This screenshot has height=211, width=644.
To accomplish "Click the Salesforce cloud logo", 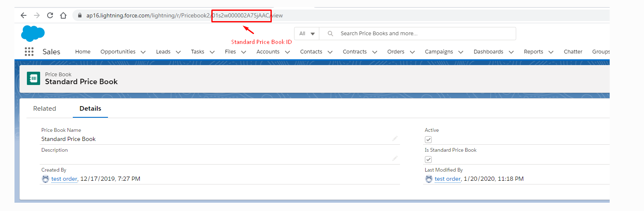I will pos(33,33).
